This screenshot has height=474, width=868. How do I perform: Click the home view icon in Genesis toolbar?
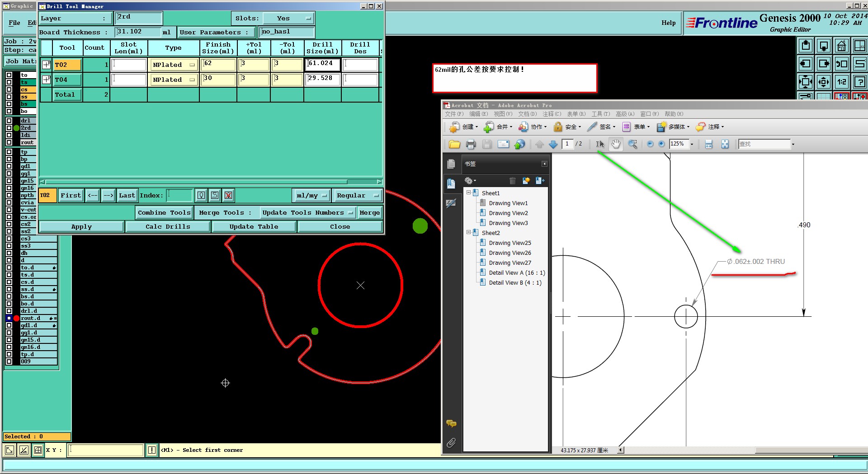pyautogui.click(x=841, y=46)
